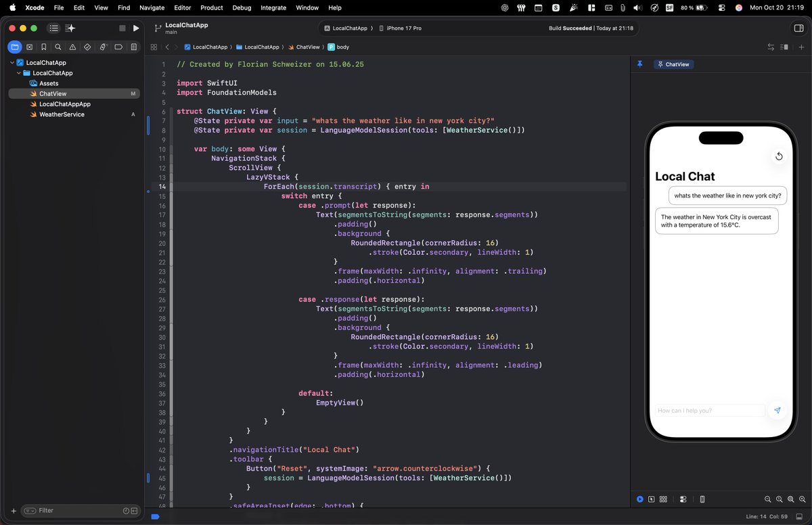This screenshot has width=812, height=525.
Task: Open the Navigate menu
Action: pyautogui.click(x=152, y=7)
